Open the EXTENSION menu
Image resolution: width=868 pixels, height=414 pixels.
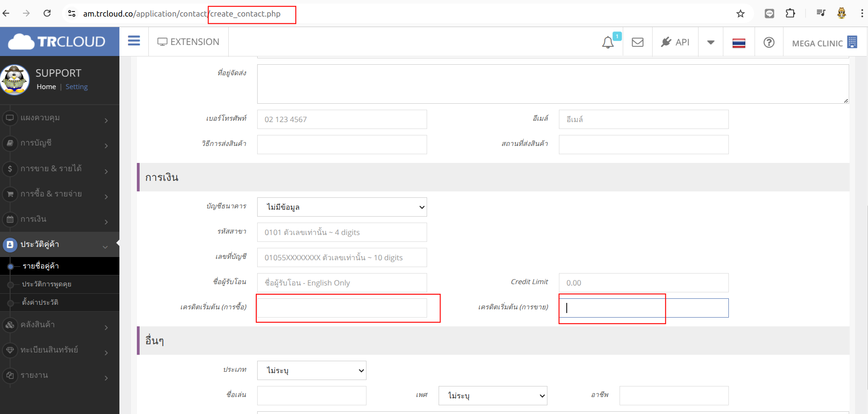click(x=188, y=42)
